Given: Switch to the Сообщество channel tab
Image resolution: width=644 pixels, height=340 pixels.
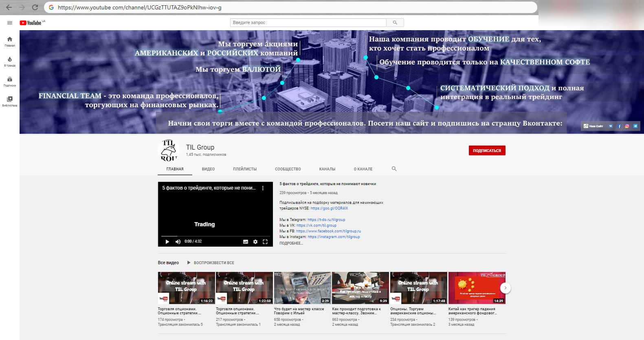Looking at the screenshot, I should tap(288, 169).
